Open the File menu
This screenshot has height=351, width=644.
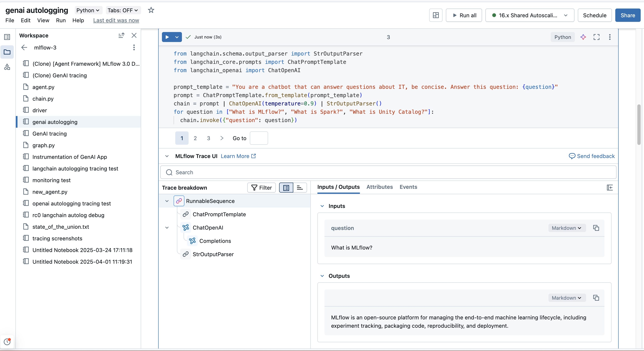(x=10, y=21)
